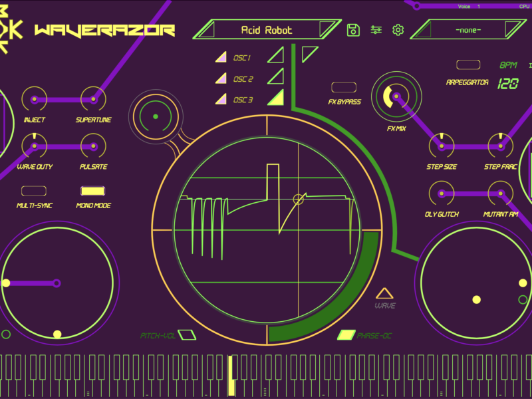Turn on the ARPEGGIATOR switch

(468, 65)
